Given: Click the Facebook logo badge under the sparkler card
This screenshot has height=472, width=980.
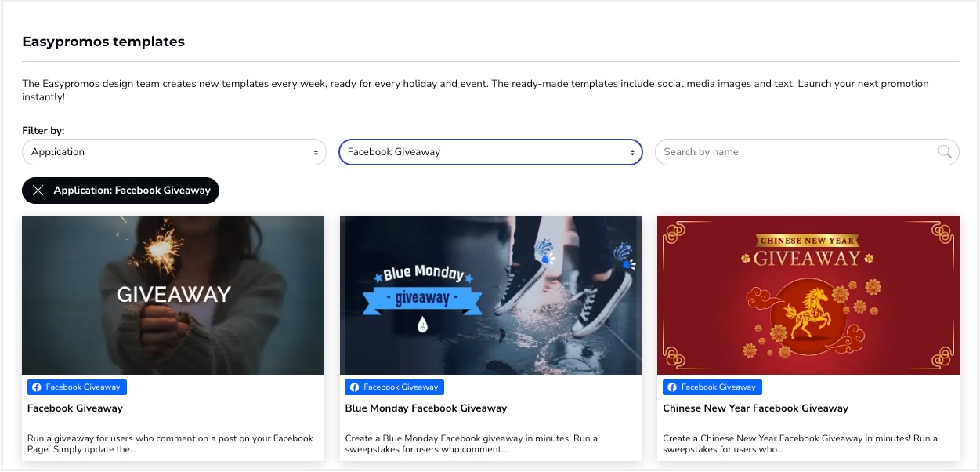Looking at the screenshot, I should 36,387.
